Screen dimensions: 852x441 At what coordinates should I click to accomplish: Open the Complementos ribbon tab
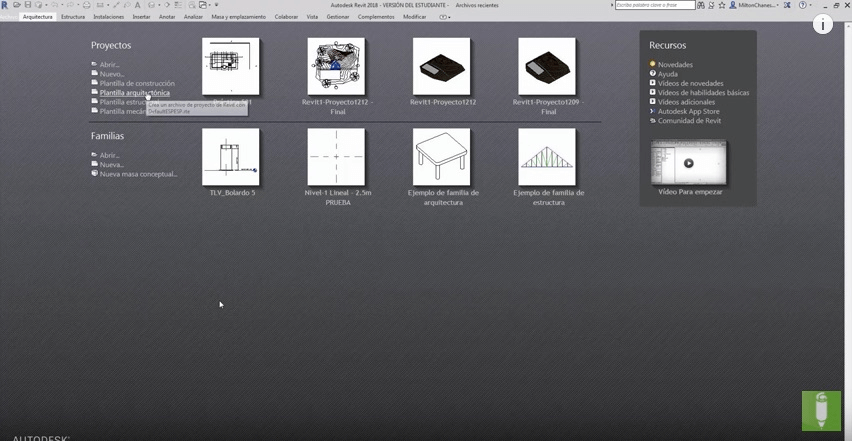coord(376,17)
